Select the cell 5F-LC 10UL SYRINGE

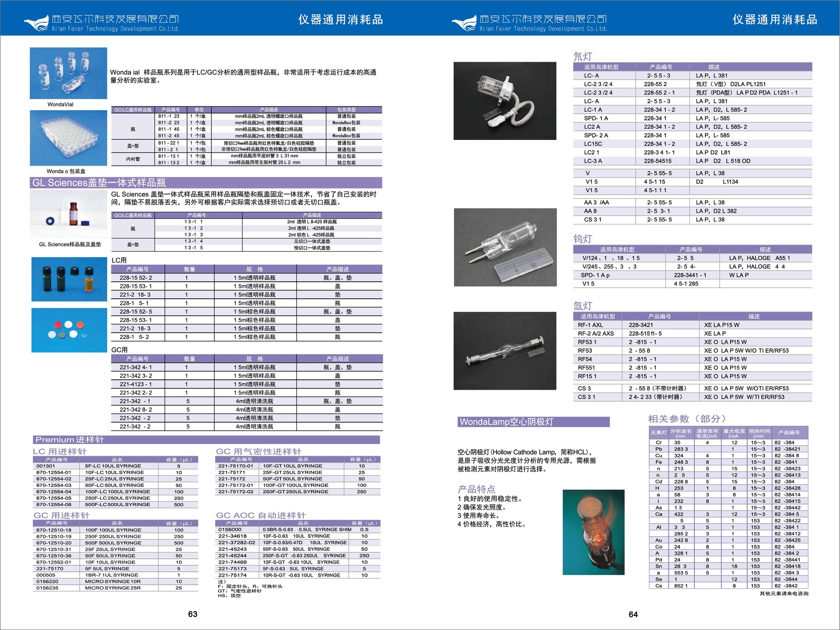(113, 466)
